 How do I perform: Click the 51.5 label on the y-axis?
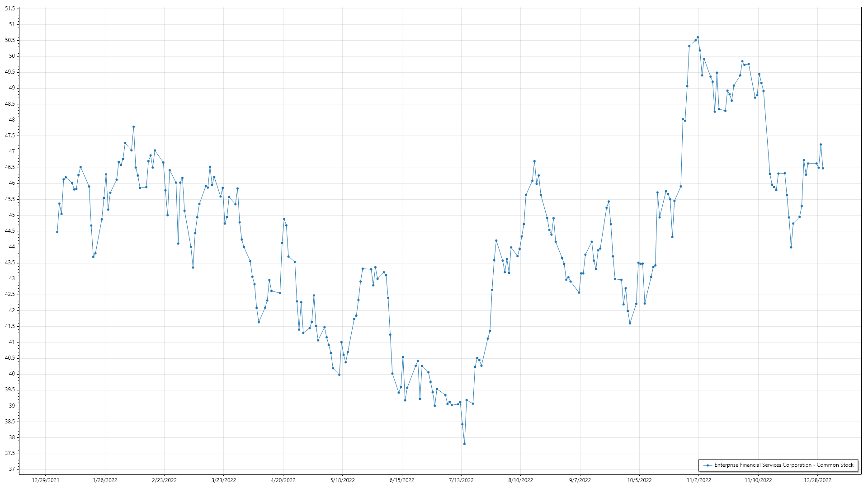coord(10,9)
